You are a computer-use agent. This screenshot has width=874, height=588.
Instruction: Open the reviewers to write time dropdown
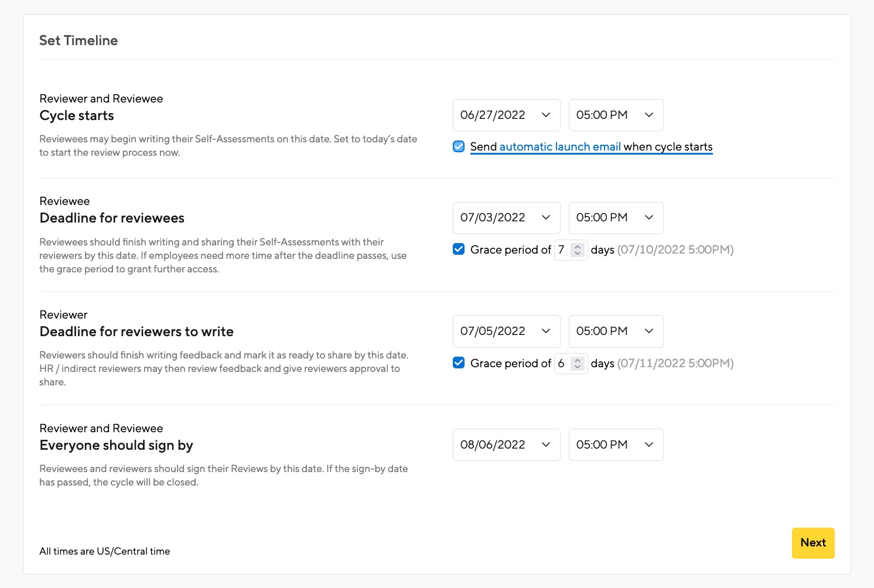pos(616,331)
